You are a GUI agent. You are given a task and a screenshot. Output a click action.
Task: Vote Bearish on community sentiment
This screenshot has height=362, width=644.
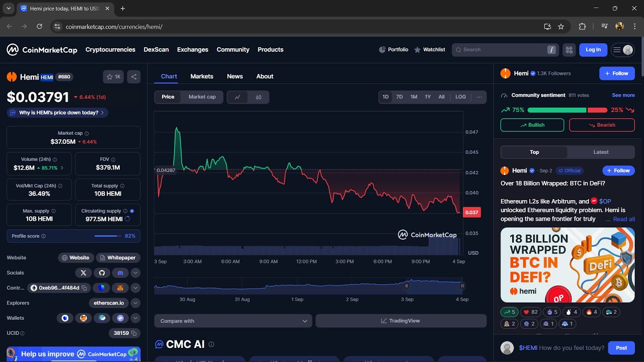click(602, 125)
